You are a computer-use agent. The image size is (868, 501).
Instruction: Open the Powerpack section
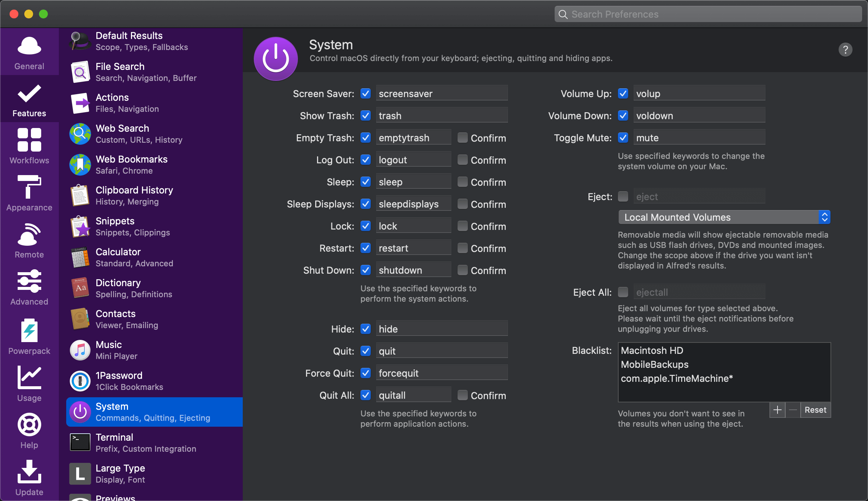pyautogui.click(x=29, y=336)
